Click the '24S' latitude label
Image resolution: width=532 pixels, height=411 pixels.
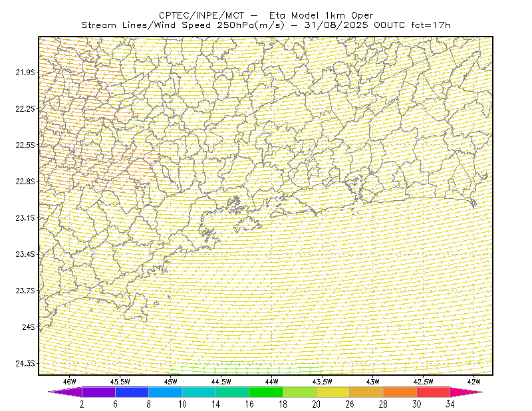pos(29,327)
